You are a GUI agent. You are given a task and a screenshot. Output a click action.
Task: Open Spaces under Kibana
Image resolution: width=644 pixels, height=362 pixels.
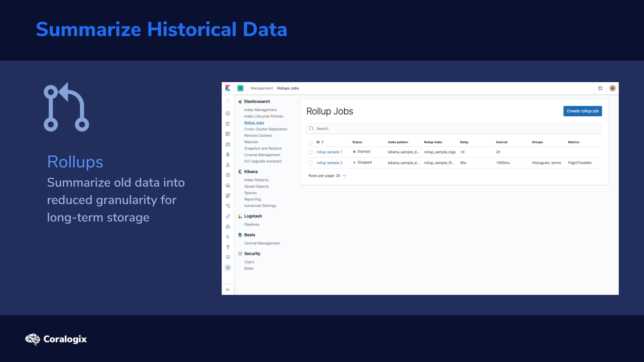coord(250,193)
